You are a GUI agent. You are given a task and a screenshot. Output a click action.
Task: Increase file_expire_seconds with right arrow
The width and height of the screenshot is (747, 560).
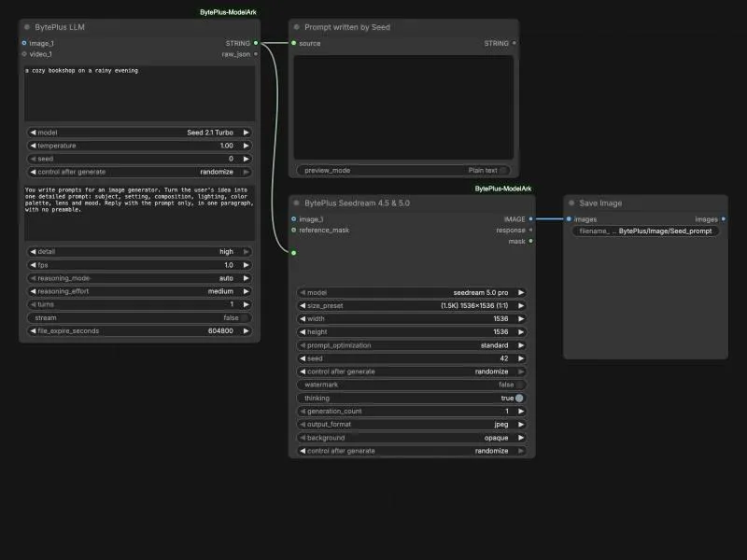(x=247, y=331)
